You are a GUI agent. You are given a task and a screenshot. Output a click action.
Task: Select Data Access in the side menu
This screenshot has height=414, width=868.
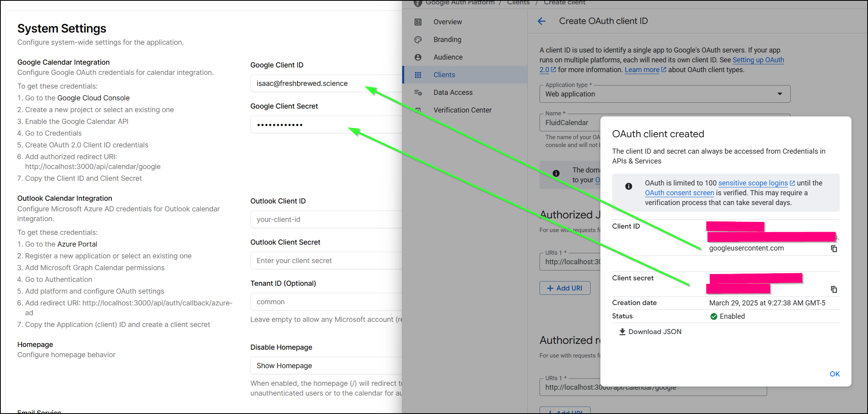pyautogui.click(x=453, y=93)
